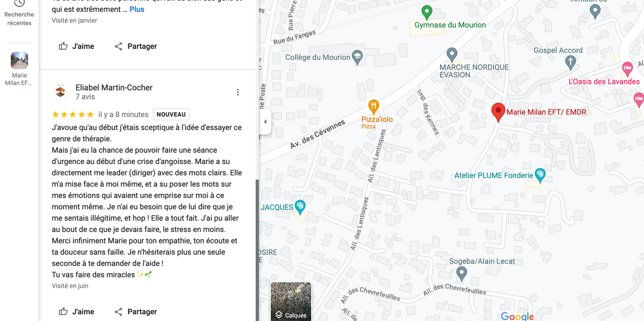Viewport: 644px width, 321px height.
Task: Like Eliabel Martin-Cocher's review
Action: pyautogui.click(x=77, y=311)
